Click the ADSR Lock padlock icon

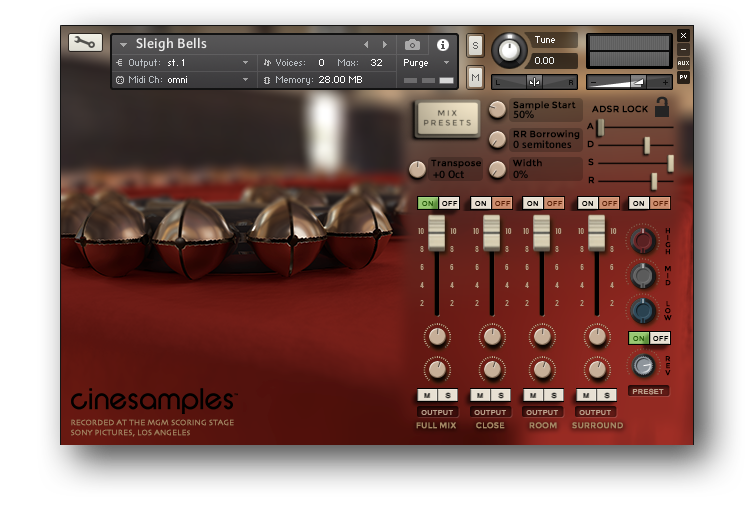(x=662, y=107)
